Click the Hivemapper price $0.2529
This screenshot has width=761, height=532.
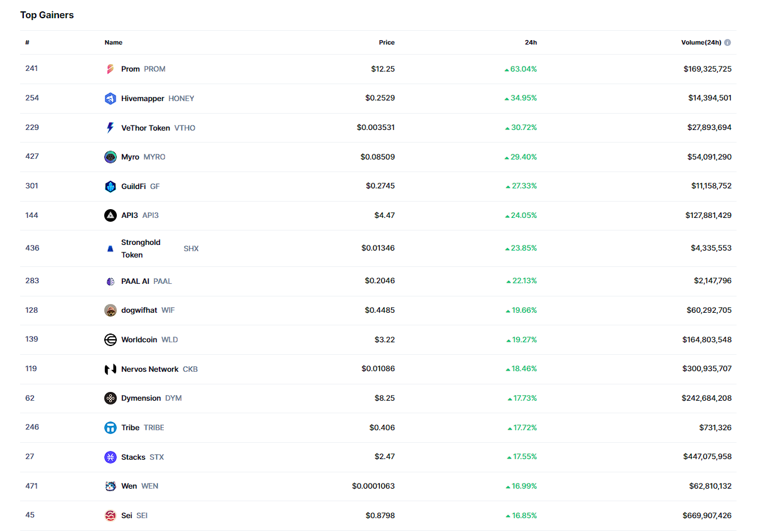click(380, 99)
